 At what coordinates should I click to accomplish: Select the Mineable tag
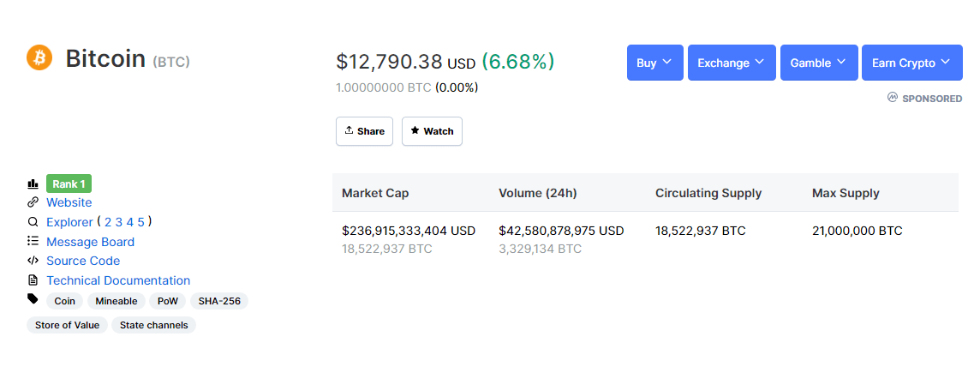[117, 301]
